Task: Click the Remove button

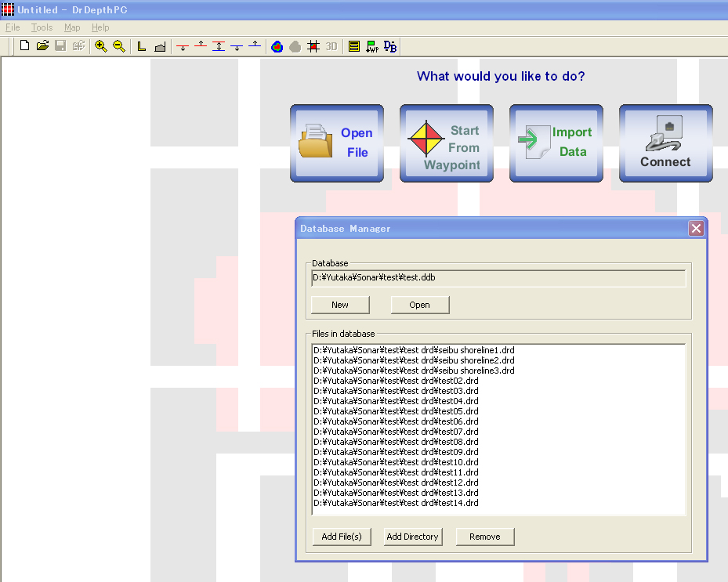Action: (x=485, y=537)
